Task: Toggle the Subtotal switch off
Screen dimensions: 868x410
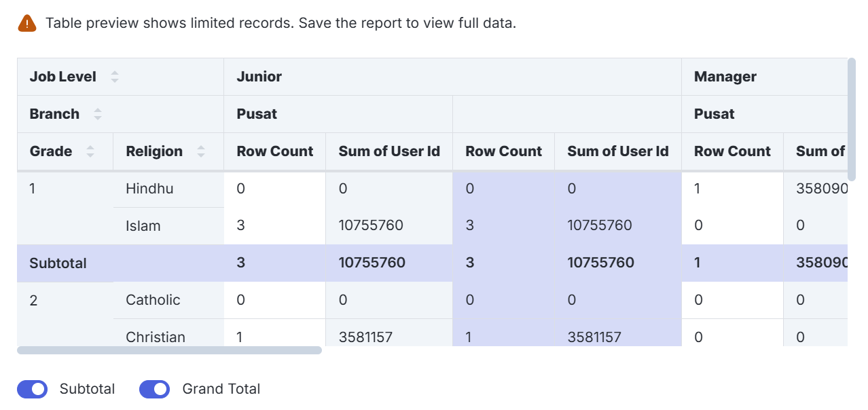Action: point(33,389)
